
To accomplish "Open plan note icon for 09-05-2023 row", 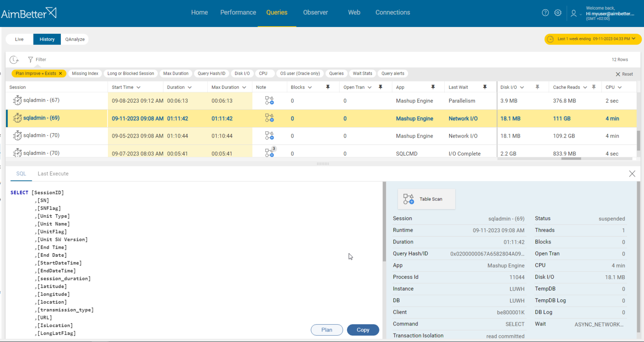I will tap(269, 136).
